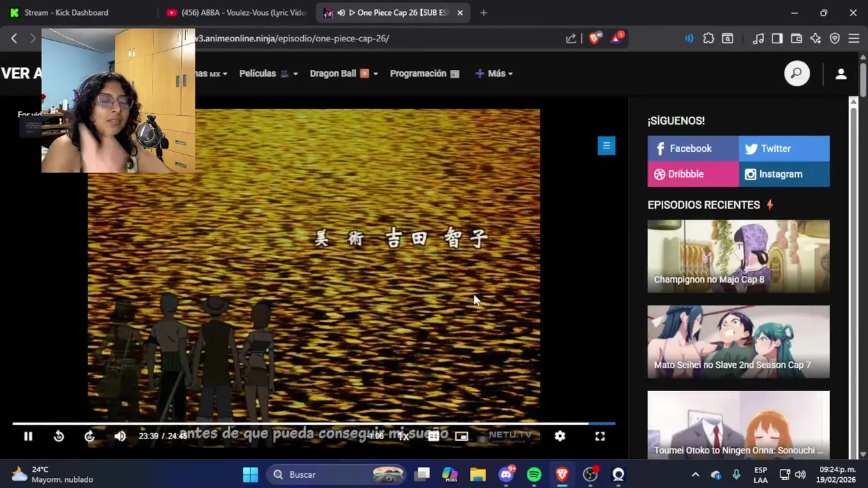Open clock showing 09:24 p.m.
Image resolution: width=868 pixels, height=488 pixels.
(x=837, y=474)
